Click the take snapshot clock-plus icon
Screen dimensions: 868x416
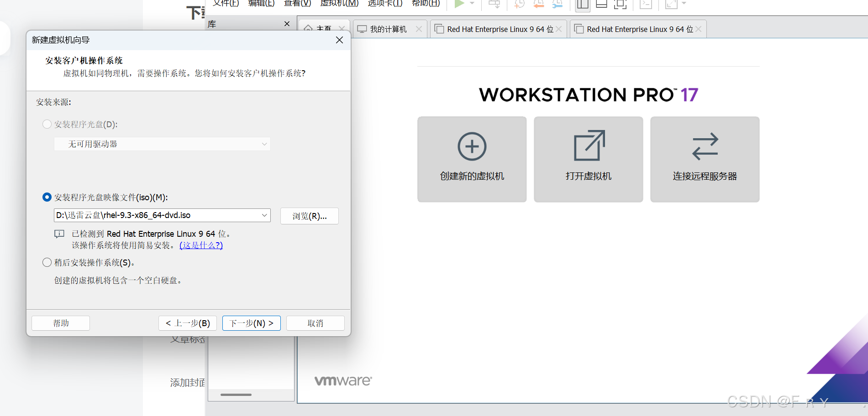520,4
